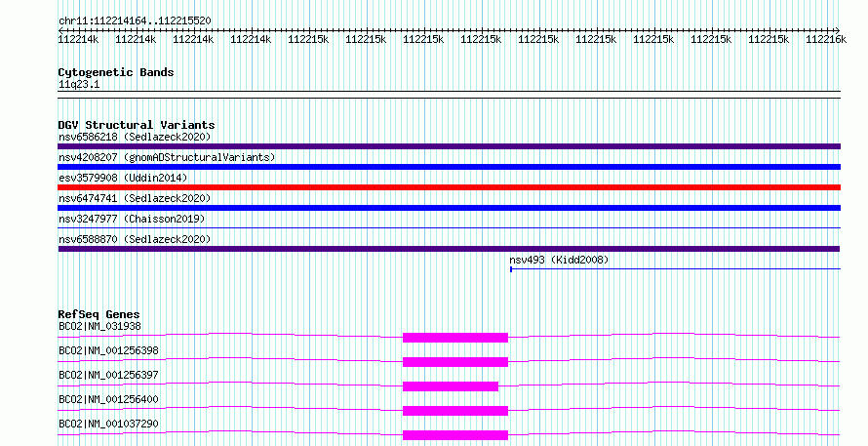
Task: Click the nsv493 variant line
Action: pos(675,269)
